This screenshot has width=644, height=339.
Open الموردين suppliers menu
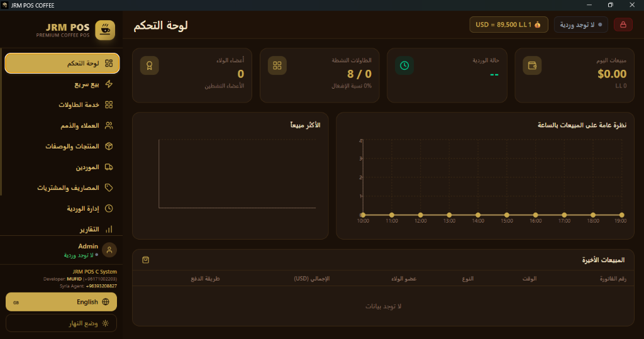click(62, 167)
